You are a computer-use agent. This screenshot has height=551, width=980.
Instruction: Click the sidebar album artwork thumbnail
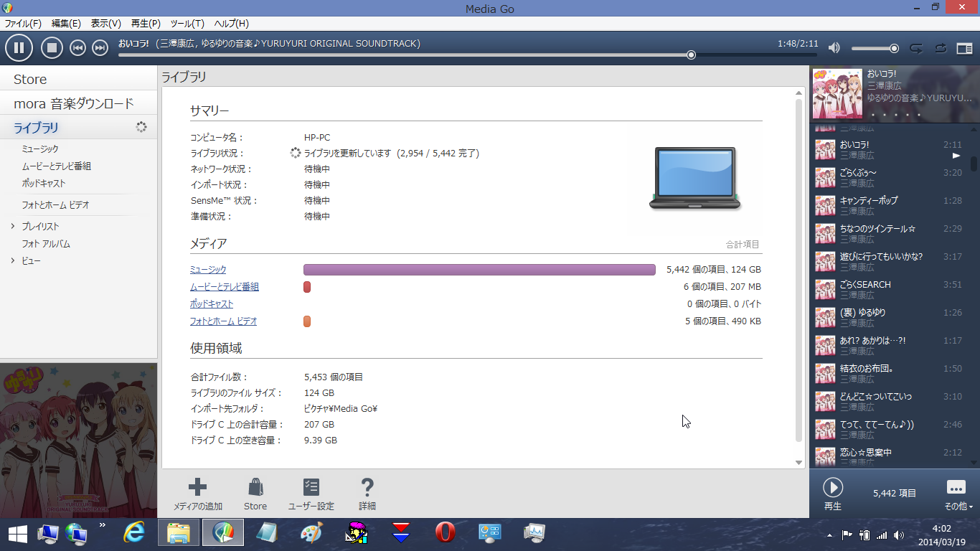coord(78,441)
